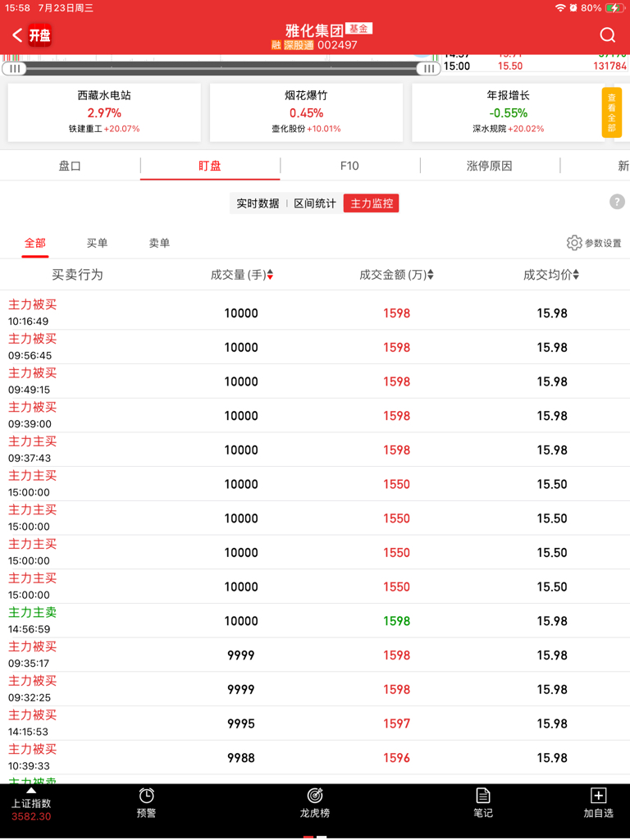Tap the 加自选 plus icon

click(598, 796)
